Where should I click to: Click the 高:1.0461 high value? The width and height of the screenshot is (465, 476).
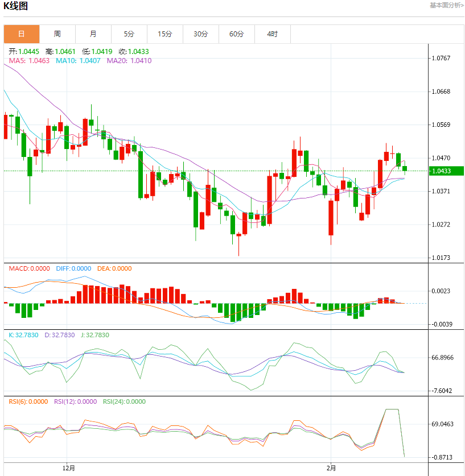pyautogui.click(x=60, y=52)
